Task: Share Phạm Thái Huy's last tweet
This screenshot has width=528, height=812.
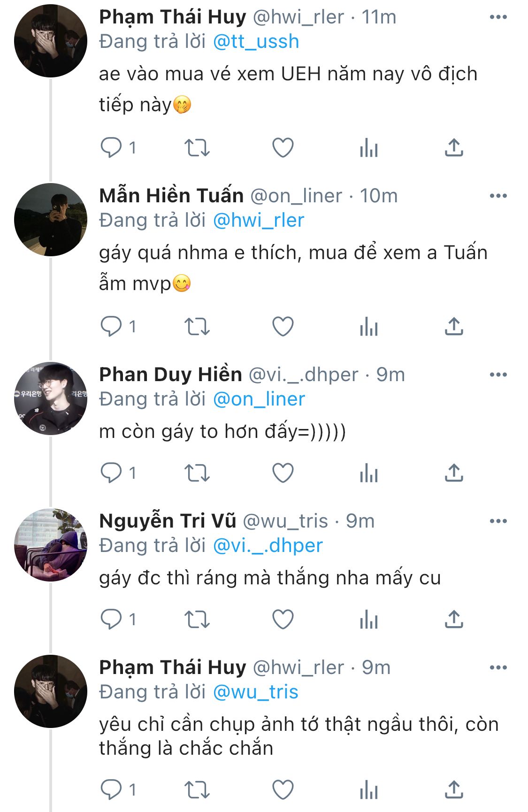Action: click(x=454, y=789)
